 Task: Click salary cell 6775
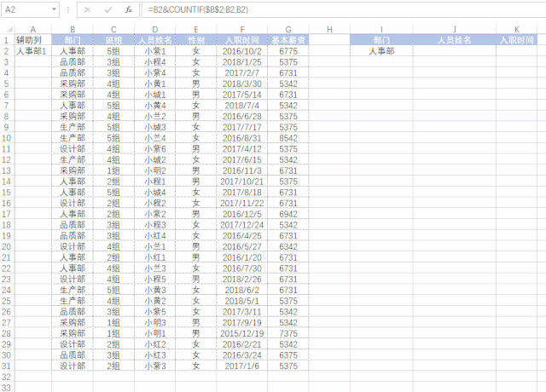(x=288, y=51)
